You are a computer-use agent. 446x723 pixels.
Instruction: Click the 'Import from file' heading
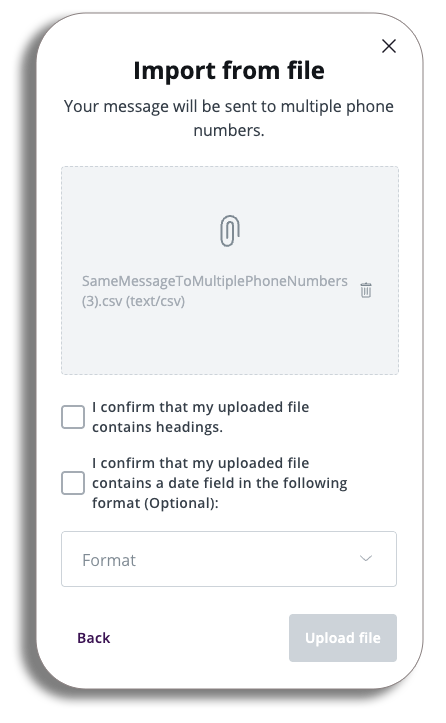(229, 71)
